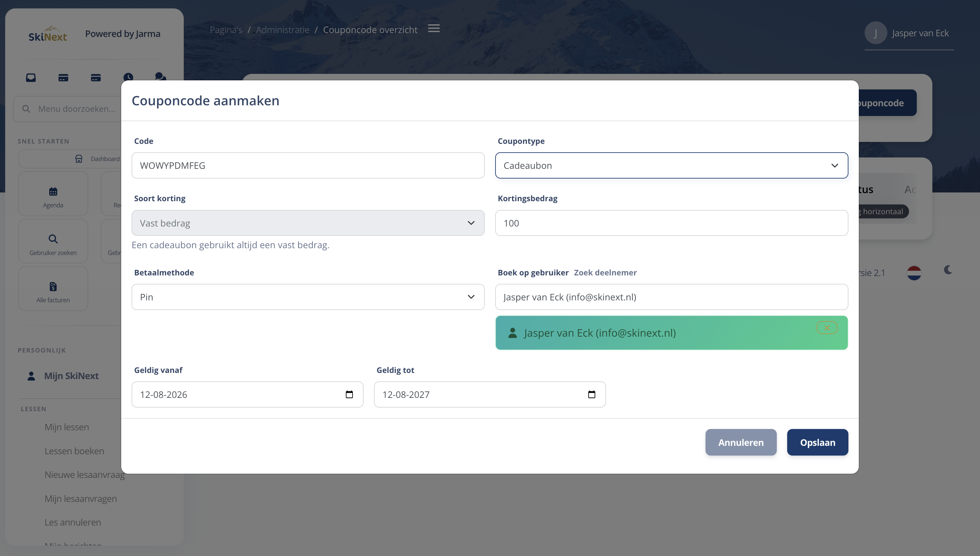Click the Opslaan button
The width and height of the screenshot is (980, 556).
pos(818,442)
